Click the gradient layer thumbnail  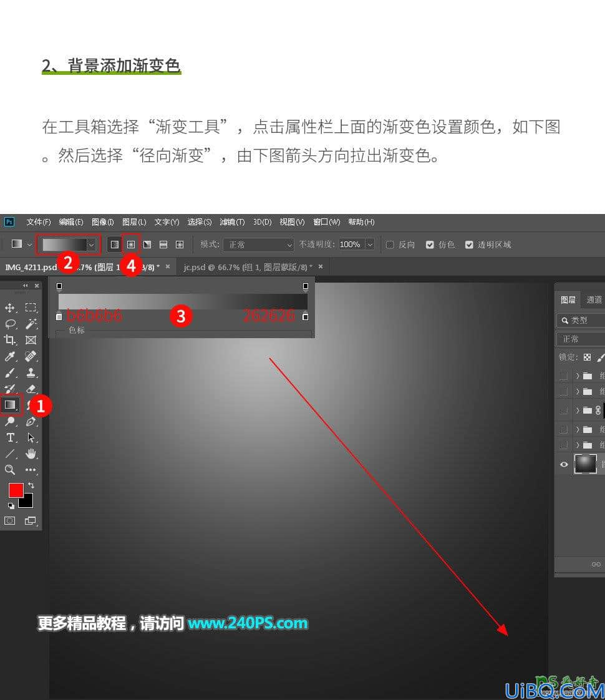coord(585,464)
